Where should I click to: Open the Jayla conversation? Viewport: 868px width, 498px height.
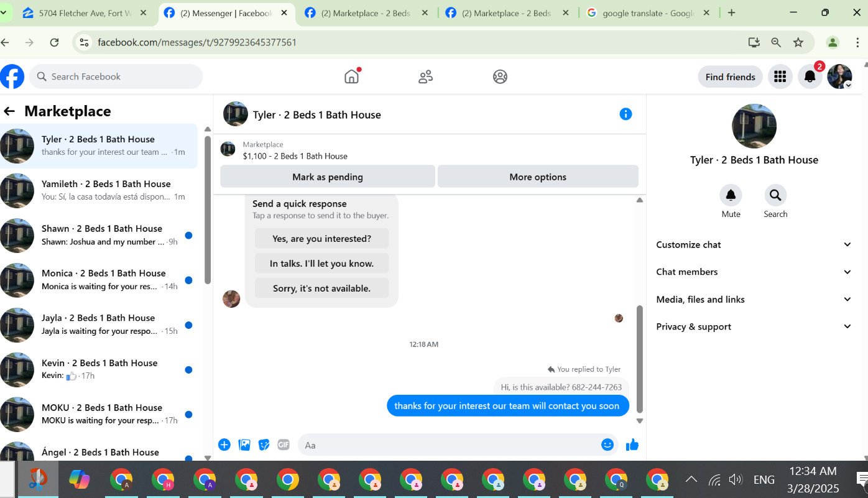tap(99, 325)
